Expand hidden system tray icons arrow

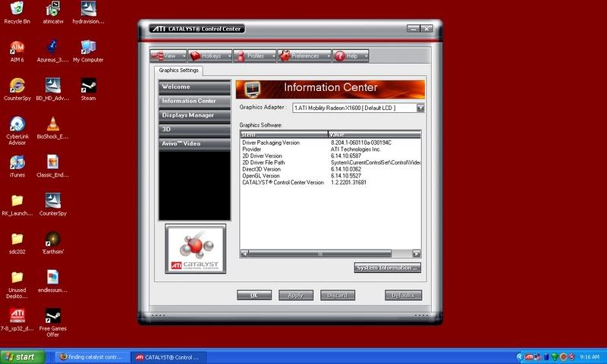click(x=520, y=356)
